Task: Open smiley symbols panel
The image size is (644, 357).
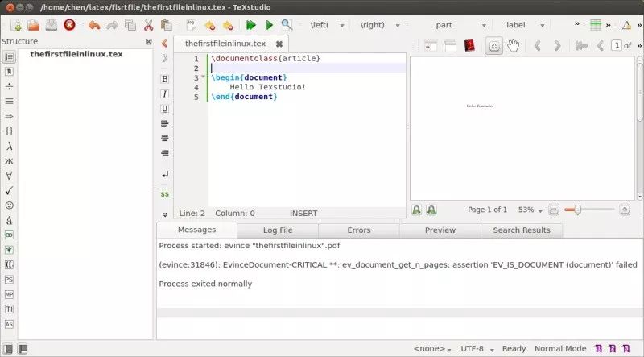Action: tap(9, 205)
